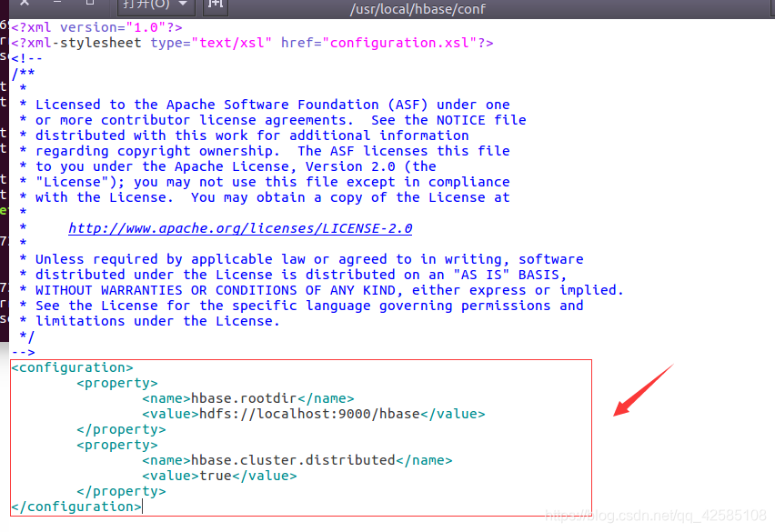Click the line 'distributed with this work for additional information'
The width and height of the screenshot is (775, 532).
tap(244, 136)
